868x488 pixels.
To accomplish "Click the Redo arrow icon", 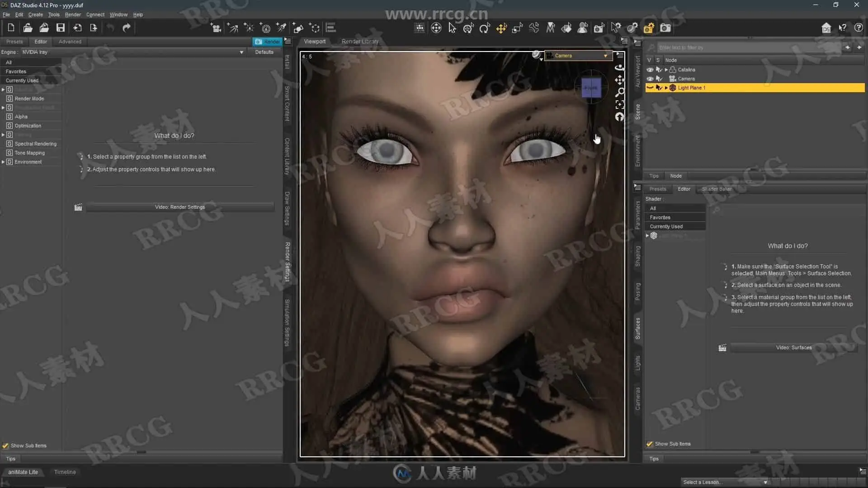I will pos(127,28).
